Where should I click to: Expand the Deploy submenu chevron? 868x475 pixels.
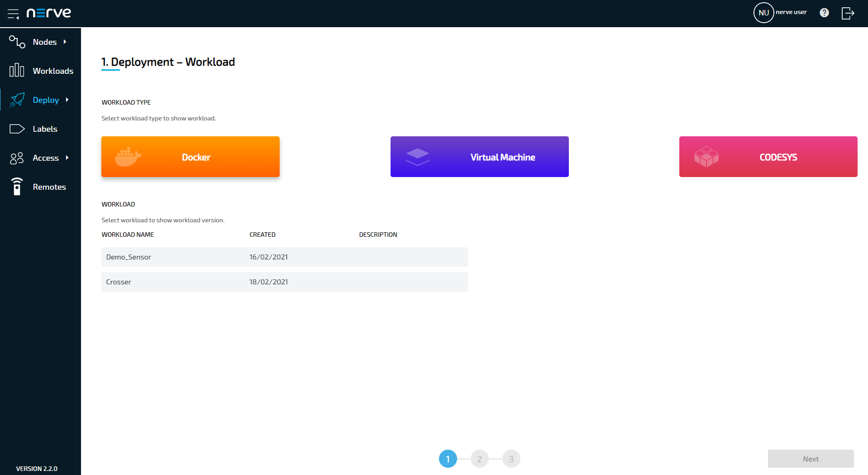[x=67, y=100]
